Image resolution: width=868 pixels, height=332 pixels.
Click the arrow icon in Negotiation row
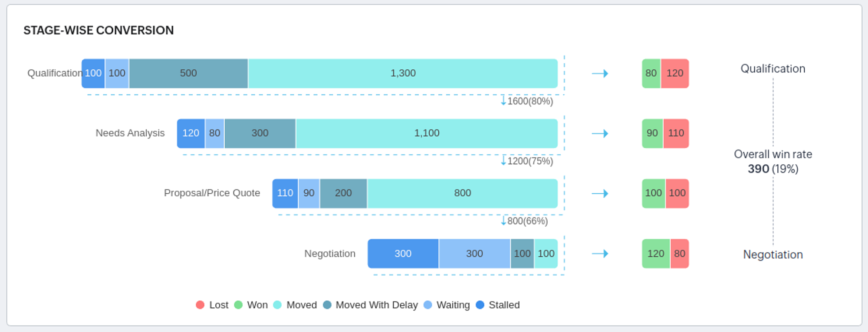click(600, 254)
